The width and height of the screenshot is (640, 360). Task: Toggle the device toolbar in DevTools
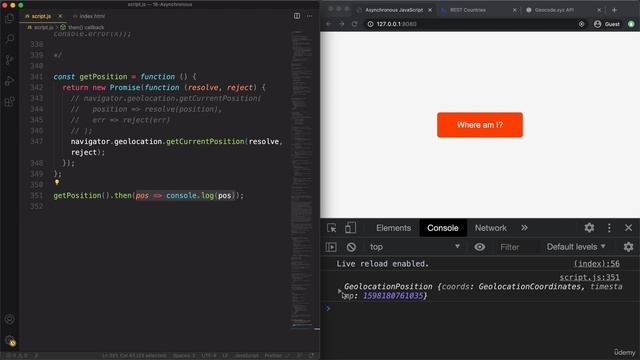350,228
